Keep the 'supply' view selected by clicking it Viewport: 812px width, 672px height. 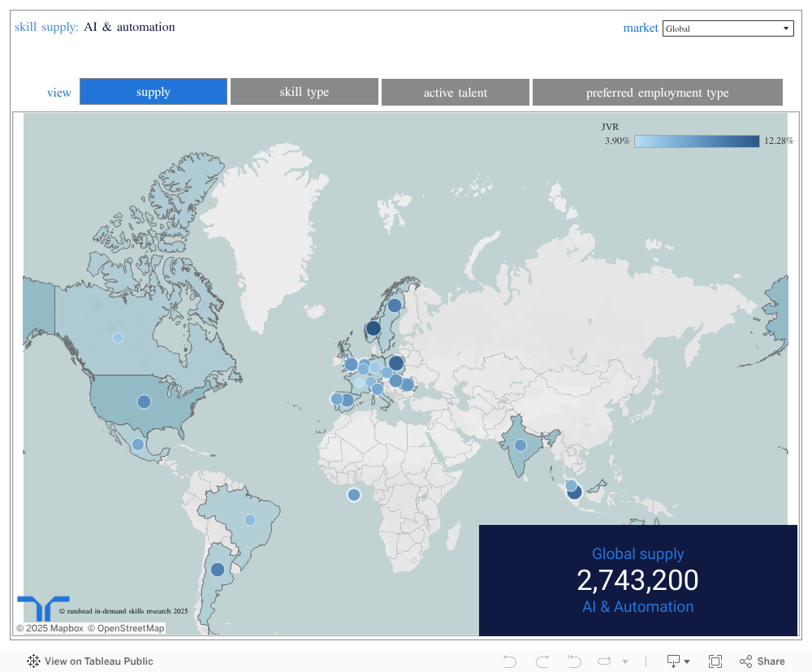coord(153,91)
